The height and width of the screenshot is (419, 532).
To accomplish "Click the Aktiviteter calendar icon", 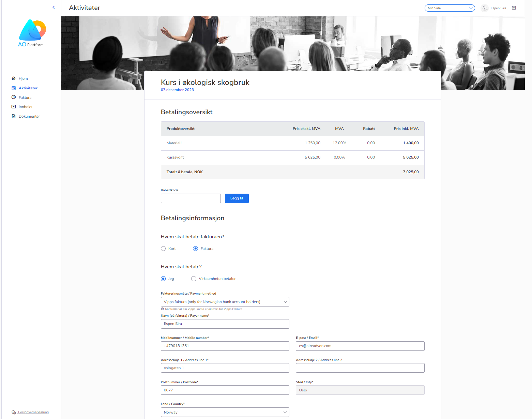I will [14, 88].
